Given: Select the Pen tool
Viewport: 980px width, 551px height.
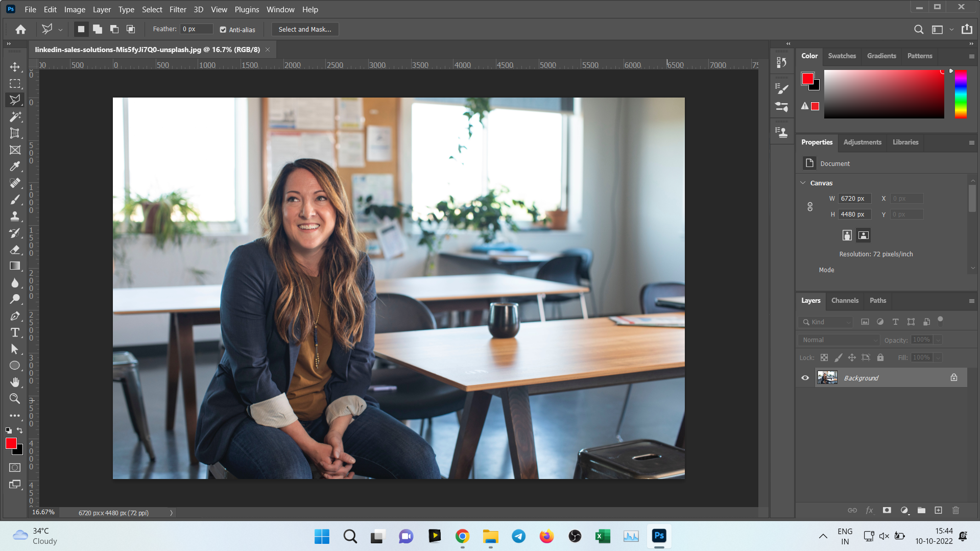Looking at the screenshot, I should coord(15,316).
